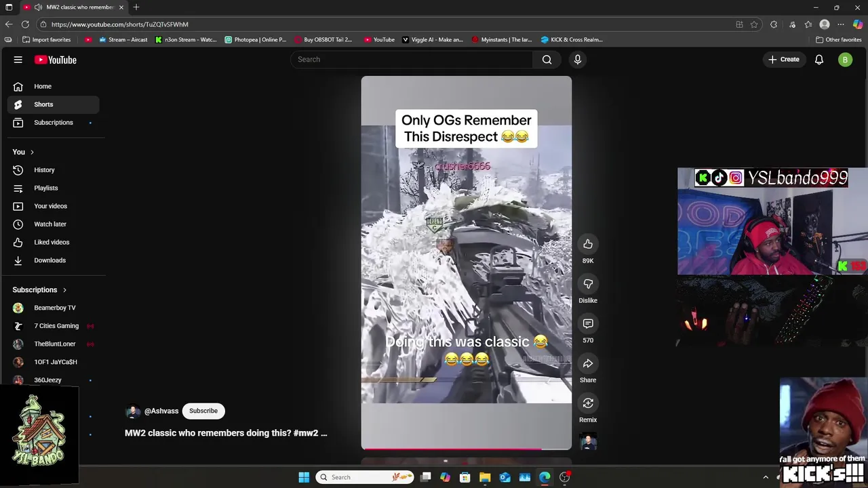Screen dimensions: 868x488
Task: Open the notifications bell
Action: 819,60
